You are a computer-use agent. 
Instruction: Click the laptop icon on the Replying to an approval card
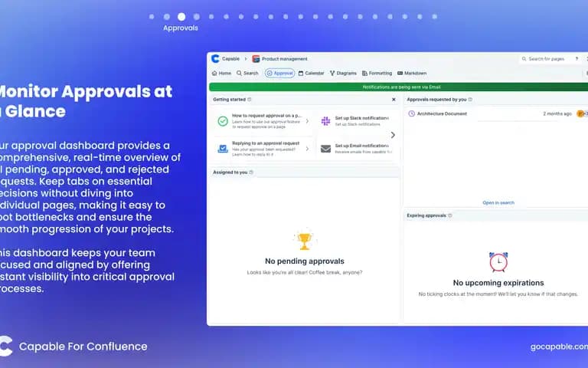click(223, 149)
